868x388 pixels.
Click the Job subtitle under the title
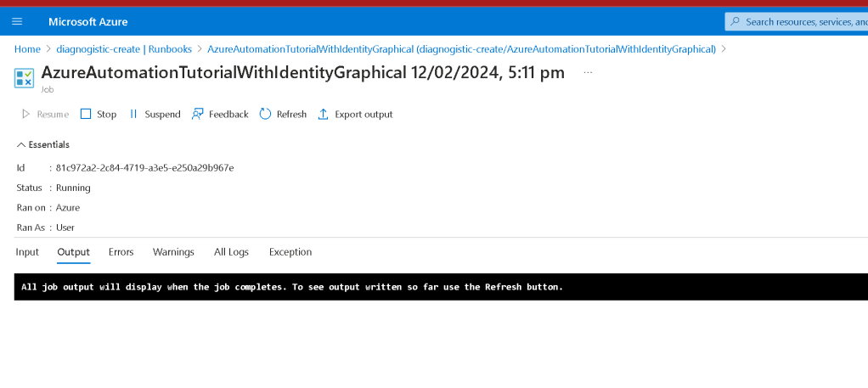pos(47,89)
